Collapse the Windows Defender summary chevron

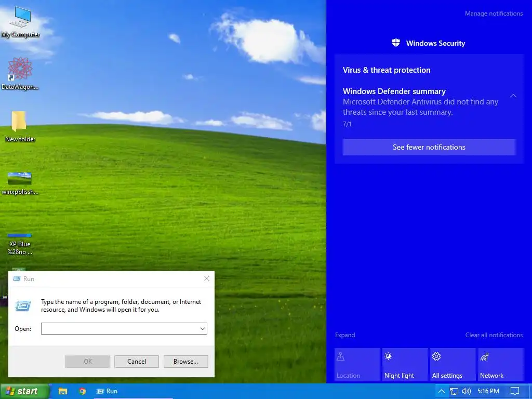pyautogui.click(x=513, y=96)
